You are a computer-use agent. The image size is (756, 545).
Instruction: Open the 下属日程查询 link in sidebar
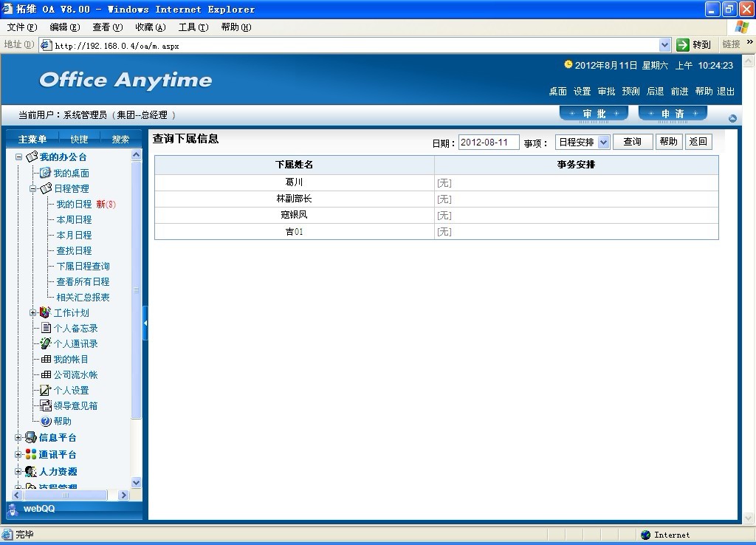[83, 266]
